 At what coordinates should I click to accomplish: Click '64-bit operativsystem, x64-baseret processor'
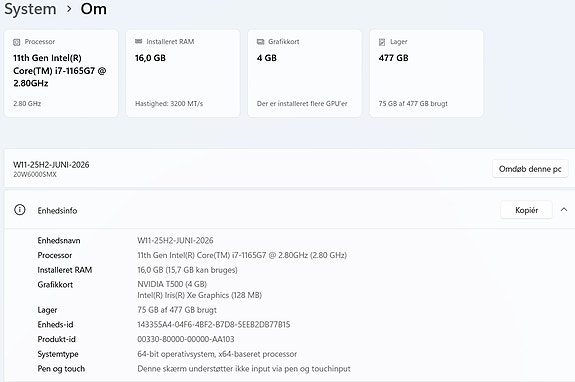point(217,354)
